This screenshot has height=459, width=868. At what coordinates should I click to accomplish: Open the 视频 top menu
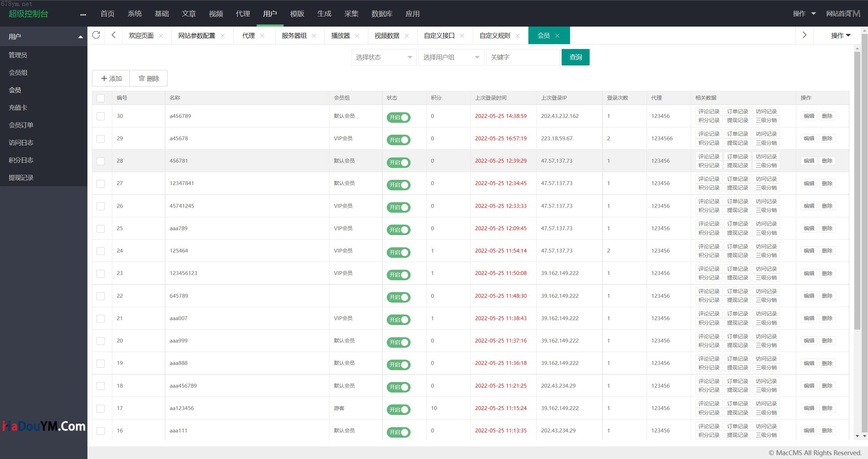point(216,14)
